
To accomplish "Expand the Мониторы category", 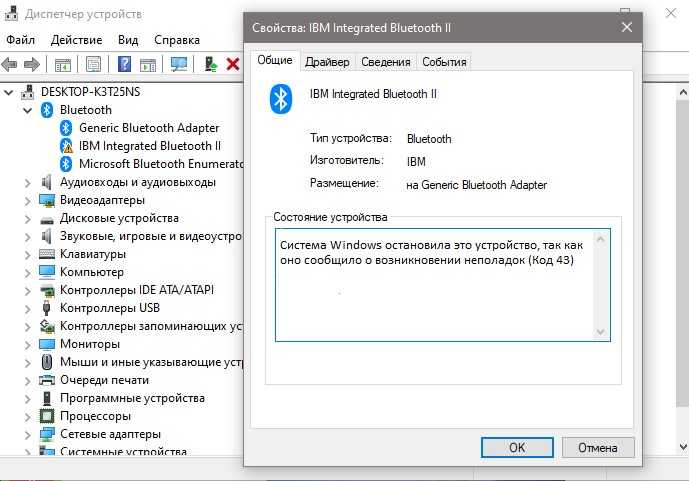I will tap(27, 345).
